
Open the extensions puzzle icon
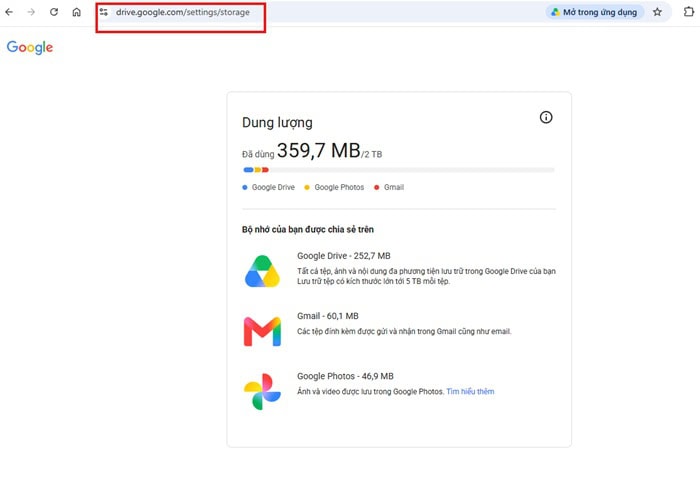[689, 12]
